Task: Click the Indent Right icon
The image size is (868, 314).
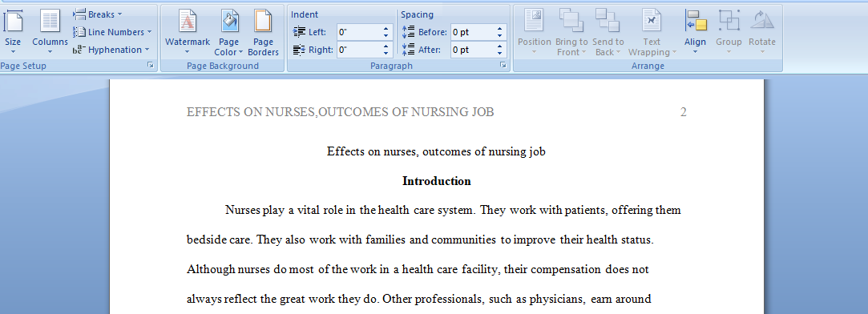Action: pos(299,50)
